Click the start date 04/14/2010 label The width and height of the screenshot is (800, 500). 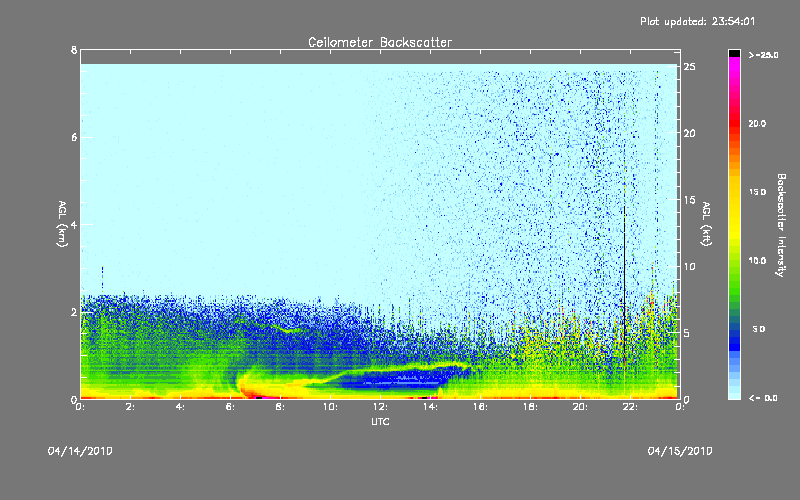tap(80, 451)
